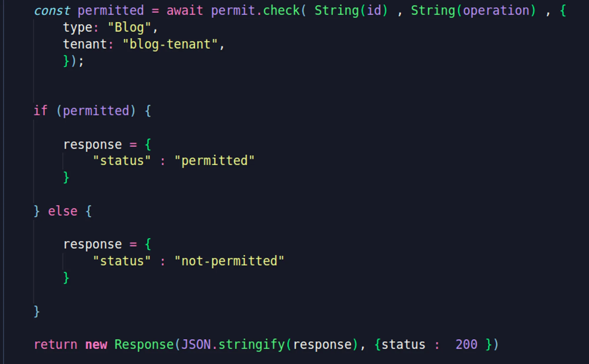This screenshot has width=589, height=364.
Task: Click the 'new' keyword
Action: point(96,345)
